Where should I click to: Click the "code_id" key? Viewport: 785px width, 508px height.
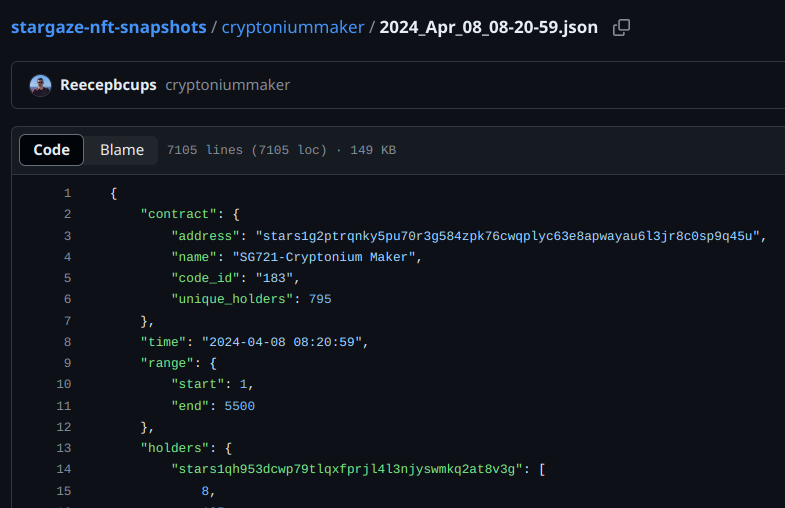coord(205,278)
